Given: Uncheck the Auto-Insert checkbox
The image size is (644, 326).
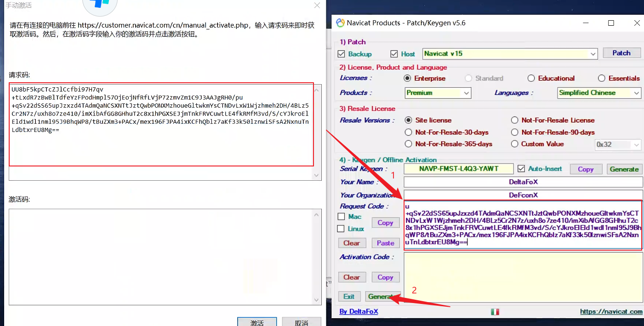Looking at the screenshot, I should tap(521, 169).
